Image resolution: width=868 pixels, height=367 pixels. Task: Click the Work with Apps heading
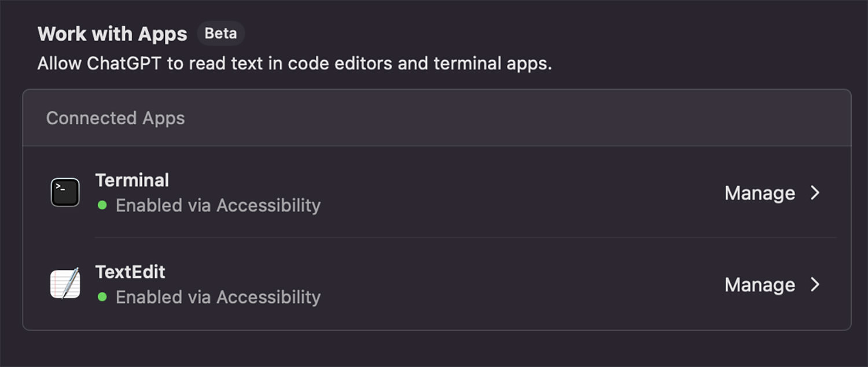click(x=112, y=34)
